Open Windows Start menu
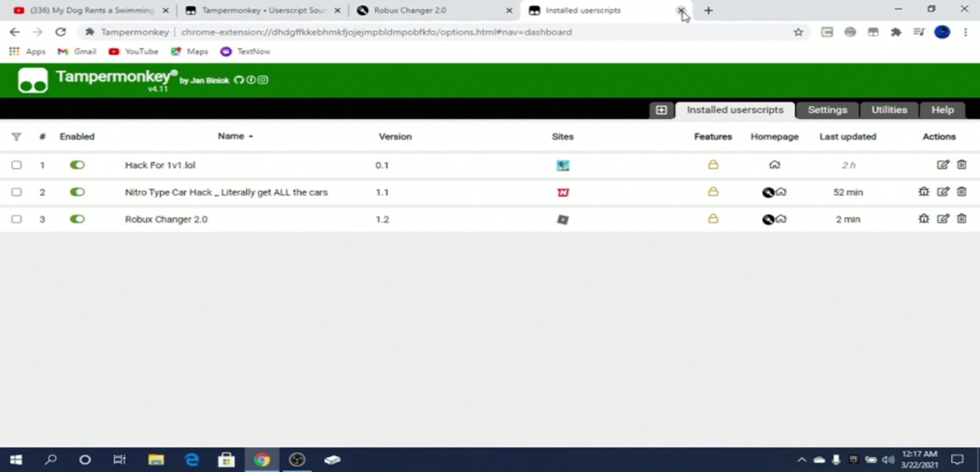The image size is (980, 472). pyautogui.click(x=16, y=460)
